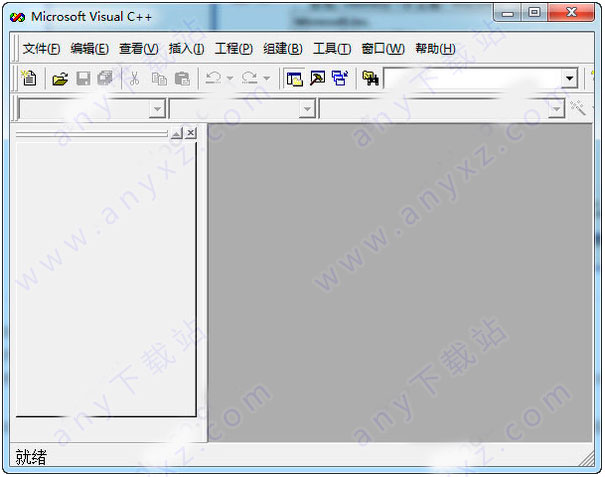Screen dimensions: 605x477
Task: Expand the Find combo box arrow
Action: tap(570, 78)
